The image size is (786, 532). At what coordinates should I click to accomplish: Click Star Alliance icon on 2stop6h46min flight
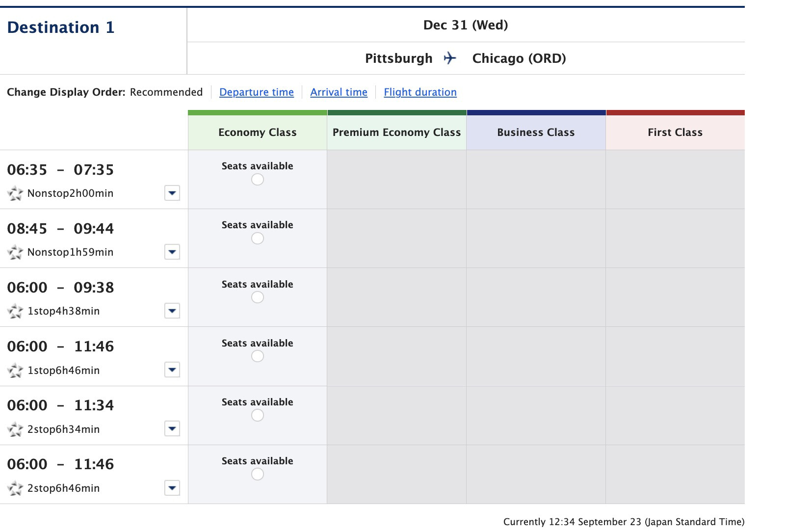pyautogui.click(x=15, y=488)
